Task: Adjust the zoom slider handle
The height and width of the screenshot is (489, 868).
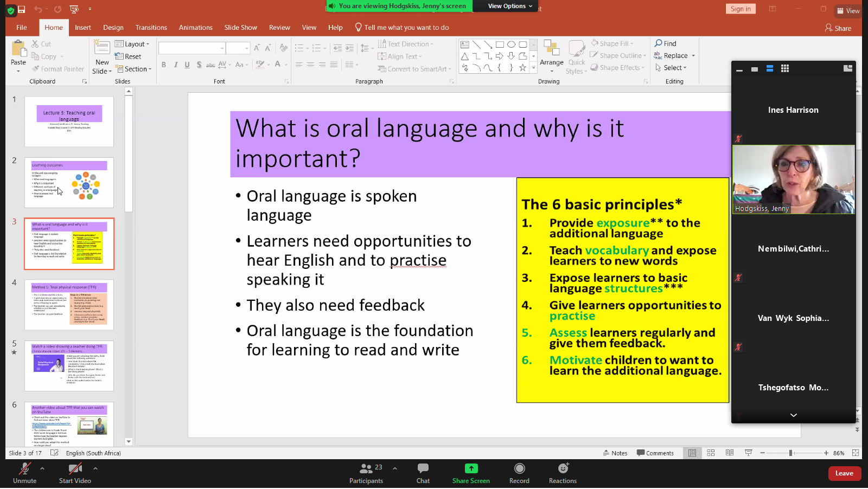Action: coord(791,453)
